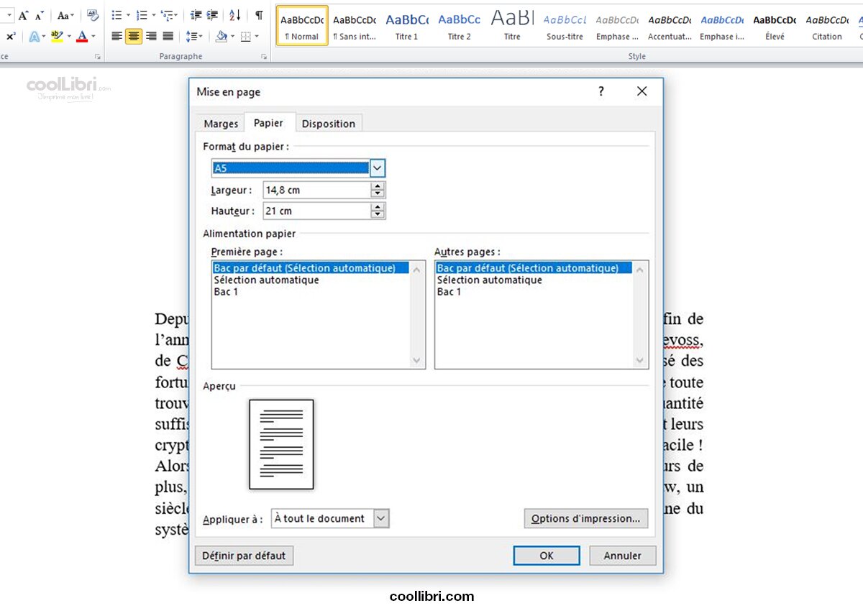Expand the numbering style arrow

coord(152,15)
